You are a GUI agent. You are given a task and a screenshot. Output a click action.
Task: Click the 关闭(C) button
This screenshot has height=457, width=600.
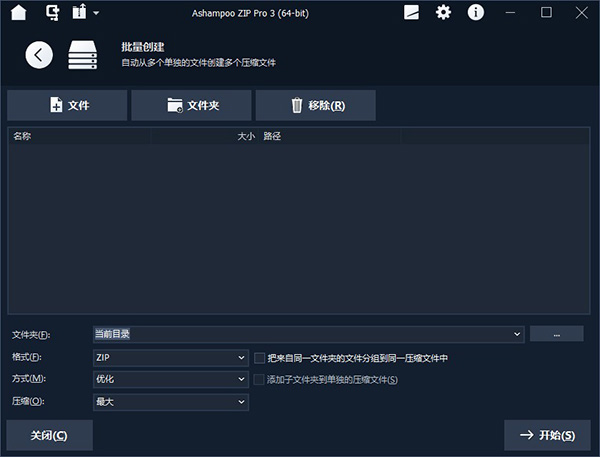pyautogui.click(x=49, y=435)
